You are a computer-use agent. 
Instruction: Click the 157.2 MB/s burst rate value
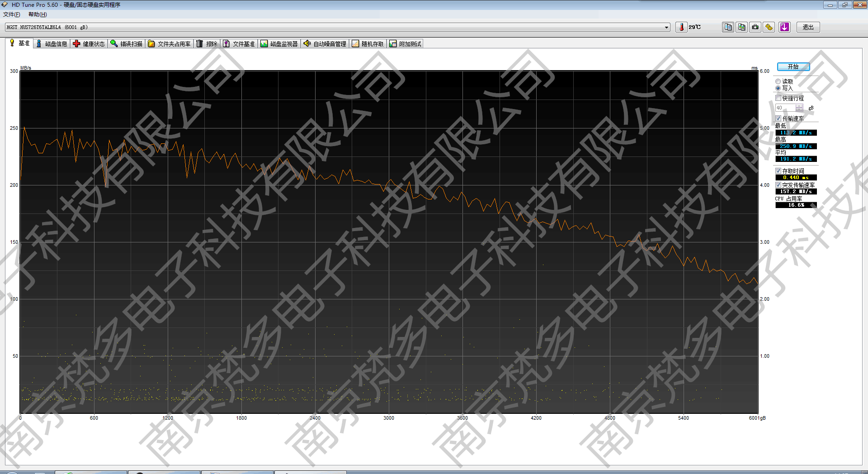796,191
